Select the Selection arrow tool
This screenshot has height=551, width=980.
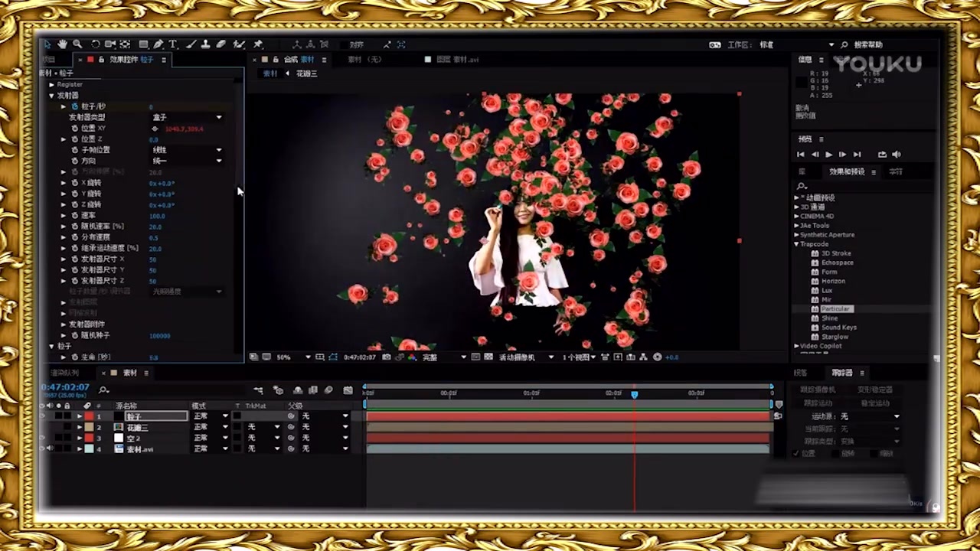click(x=48, y=44)
